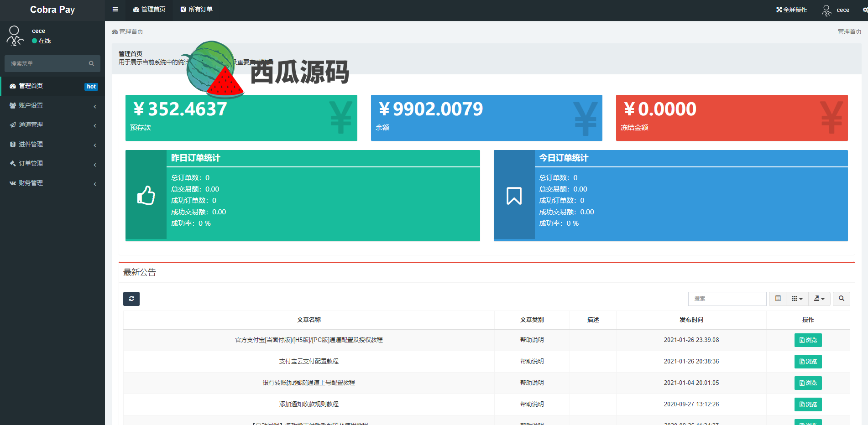868x425 pixels.
Task: Click 浏览 for 添加通知收款规则教程
Action: (x=808, y=404)
